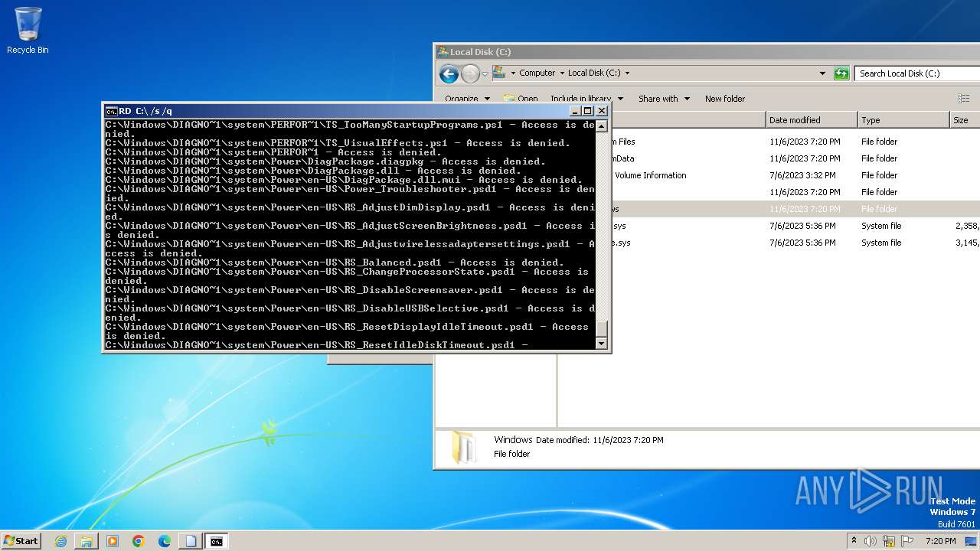Open the Recycle Bin desktop icon

(x=28, y=31)
